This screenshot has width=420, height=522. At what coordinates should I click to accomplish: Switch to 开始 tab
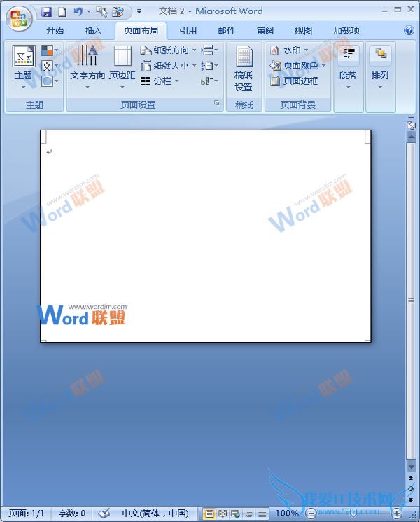point(55,31)
